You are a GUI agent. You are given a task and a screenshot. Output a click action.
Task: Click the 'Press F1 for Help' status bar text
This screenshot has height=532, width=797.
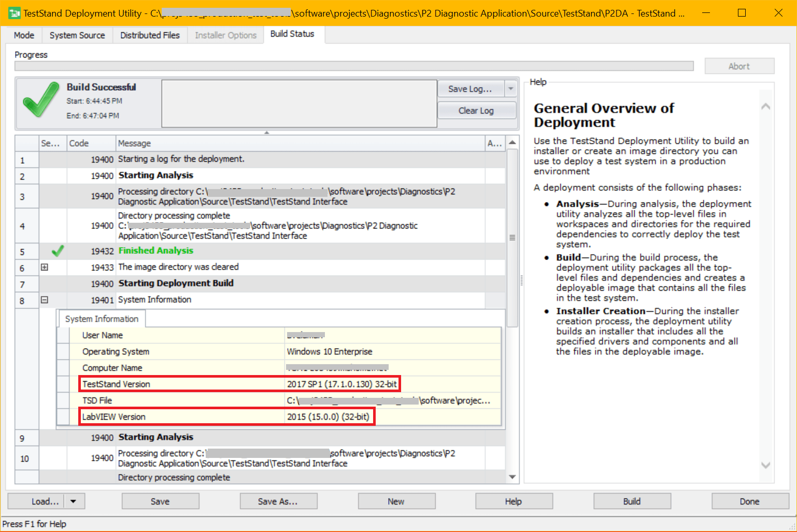(35, 524)
